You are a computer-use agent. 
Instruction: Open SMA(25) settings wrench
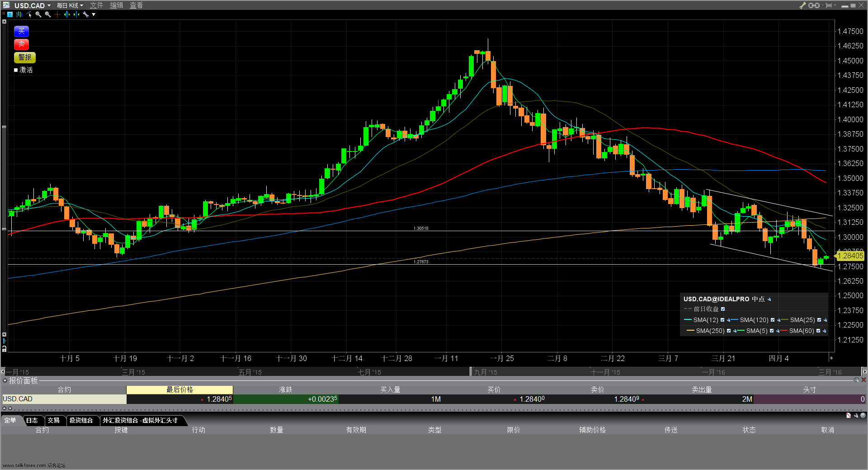point(825,320)
